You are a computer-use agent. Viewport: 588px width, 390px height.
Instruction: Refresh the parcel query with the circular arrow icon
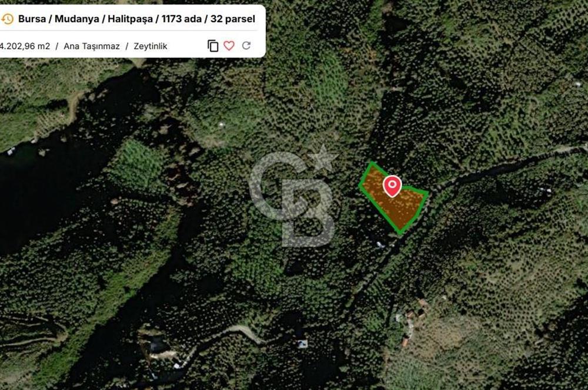click(x=246, y=46)
